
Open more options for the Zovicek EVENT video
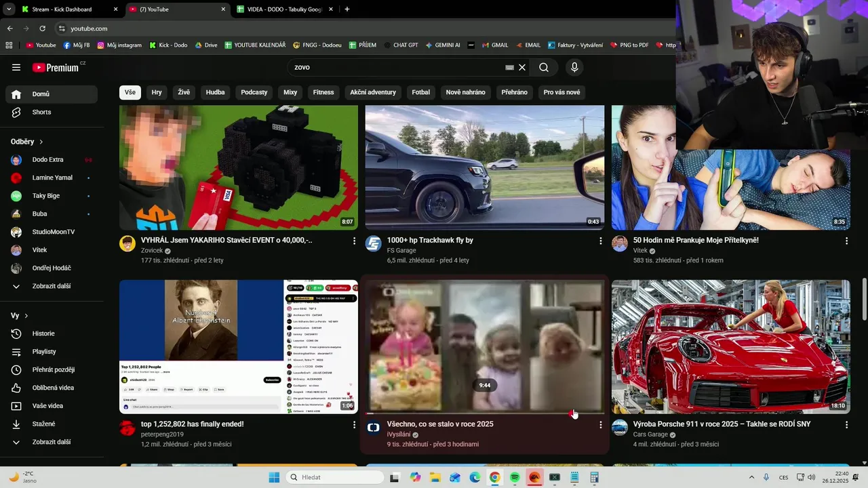coord(354,241)
